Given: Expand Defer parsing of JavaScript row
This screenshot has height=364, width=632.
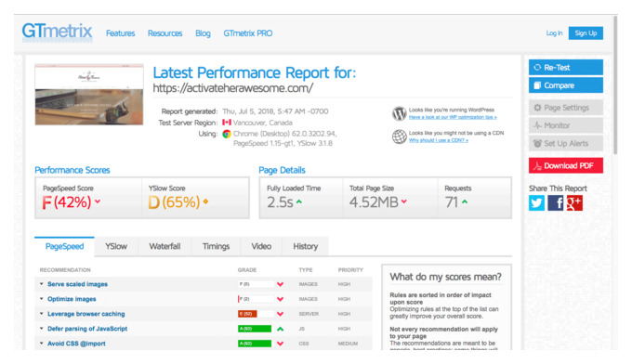Looking at the screenshot, I should (x=41, y=329).
